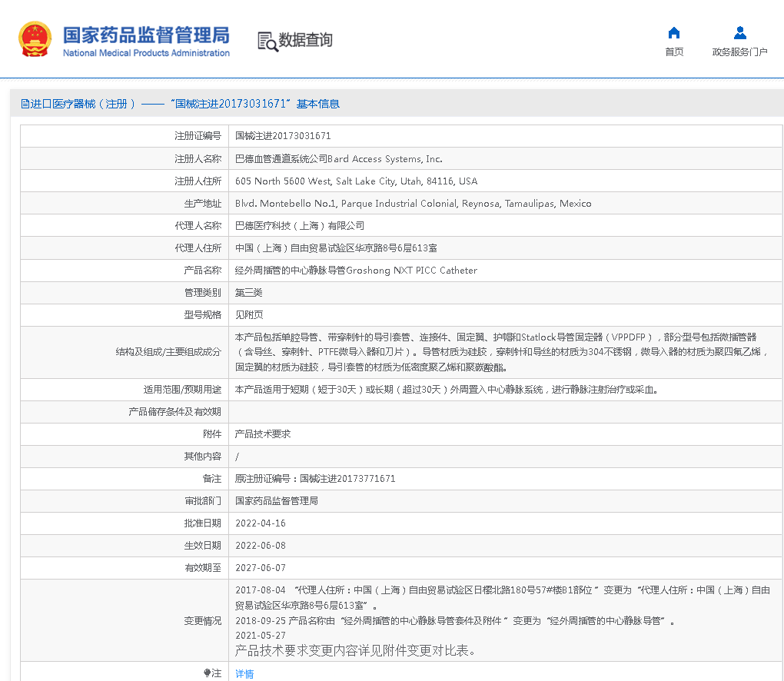The image size is (784, 681).
Task: Select the 适用范围 intended use description
Action: coord(447,390)
